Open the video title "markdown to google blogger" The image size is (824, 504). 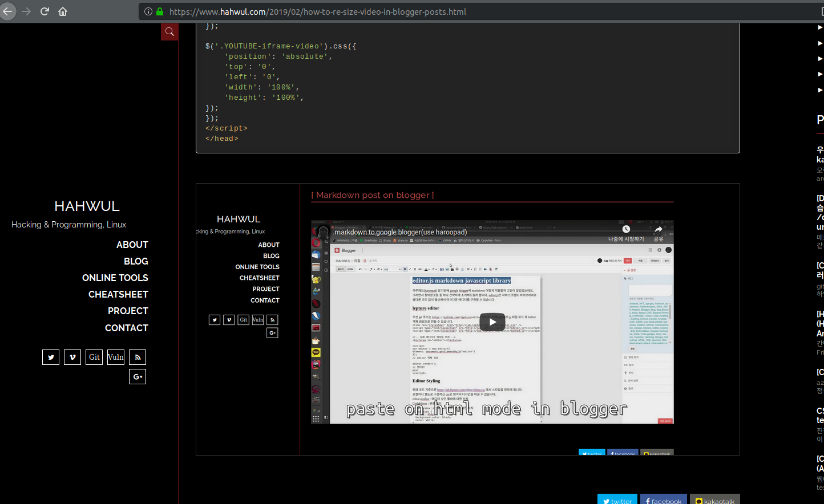(x=401, y=232)
